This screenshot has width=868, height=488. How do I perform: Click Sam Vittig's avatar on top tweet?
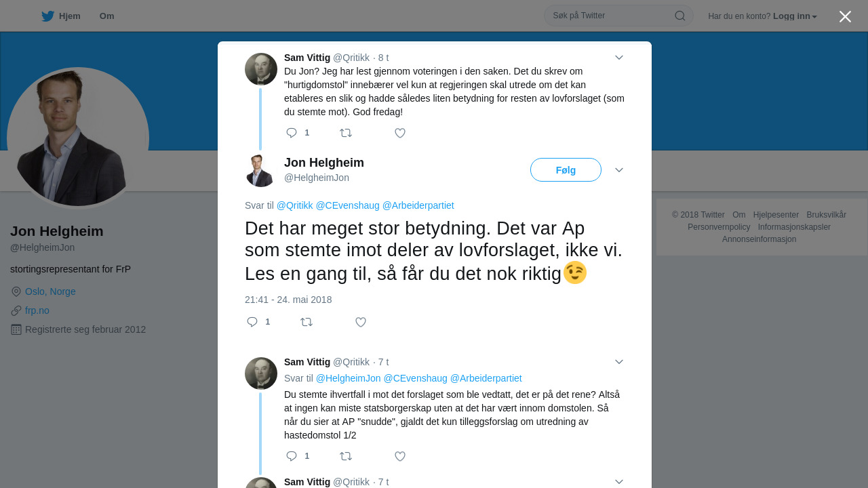261,69
